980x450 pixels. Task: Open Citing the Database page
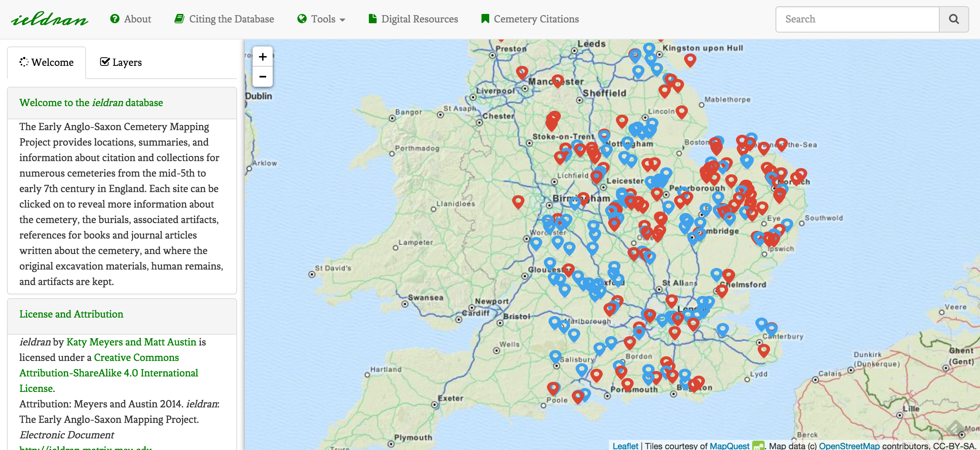pos(224,19)
